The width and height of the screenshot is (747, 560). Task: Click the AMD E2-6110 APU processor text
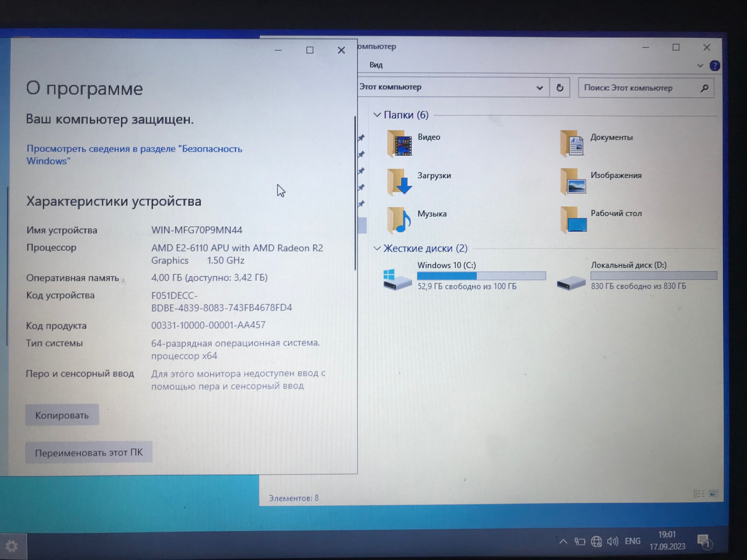(x=237, y=254)
